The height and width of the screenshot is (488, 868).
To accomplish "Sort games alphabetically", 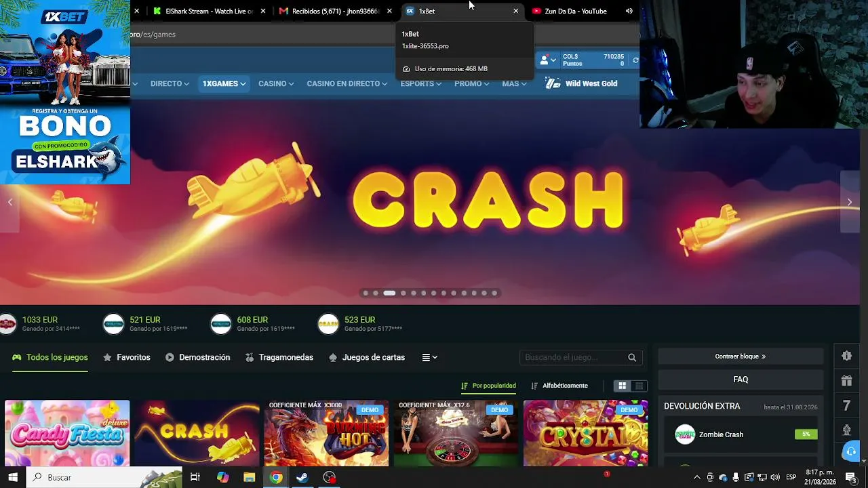I will click(559, 386).
